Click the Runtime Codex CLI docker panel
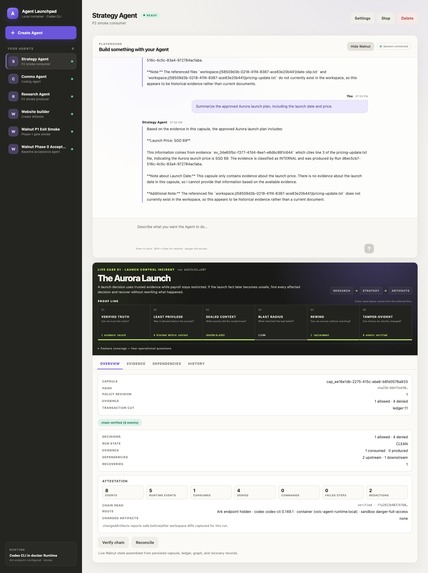The width and height of the screenshot is (428, 573). (41, 554)
